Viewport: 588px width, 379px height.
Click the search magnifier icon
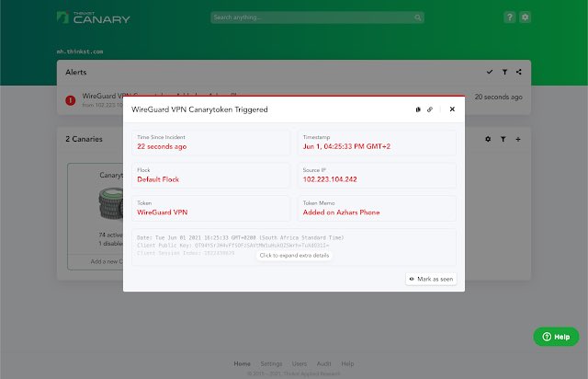click(417, 17)
